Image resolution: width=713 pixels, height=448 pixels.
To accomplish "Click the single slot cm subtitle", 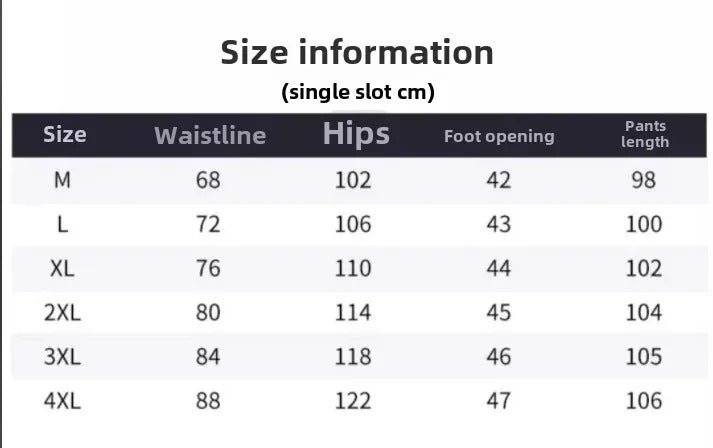I will coord(357,93).
